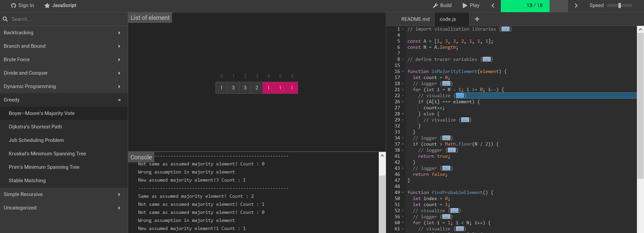The height and width of the screenshot is (233, 644).
Task: Select the code.js tab
Action: (x=448, y=19)
